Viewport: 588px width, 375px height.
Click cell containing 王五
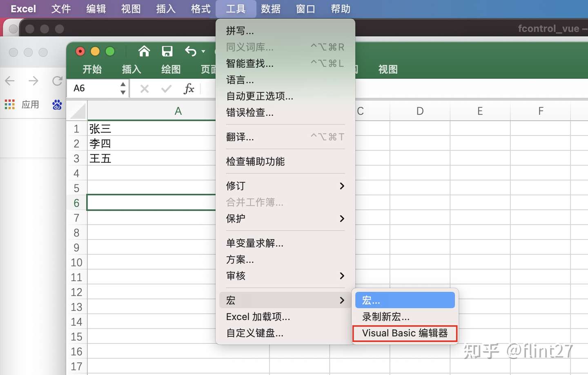151,158
